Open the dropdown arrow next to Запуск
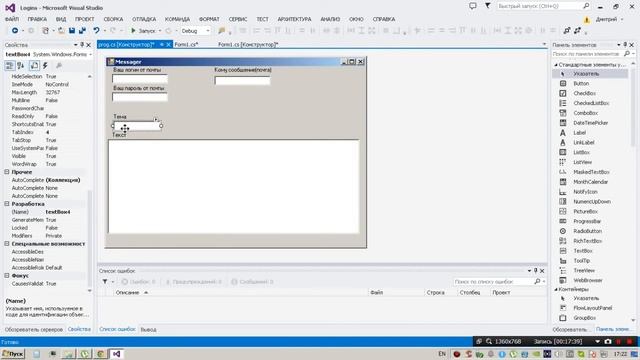Screen dimensions: 640x360 [160, 31]
